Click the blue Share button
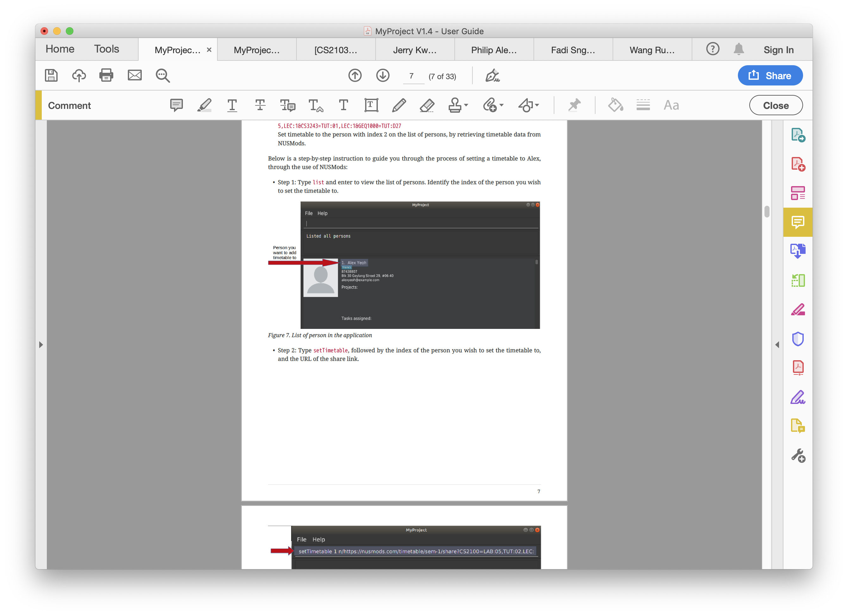The width and height of the screenshot is (848, 616). coord(770,76)
